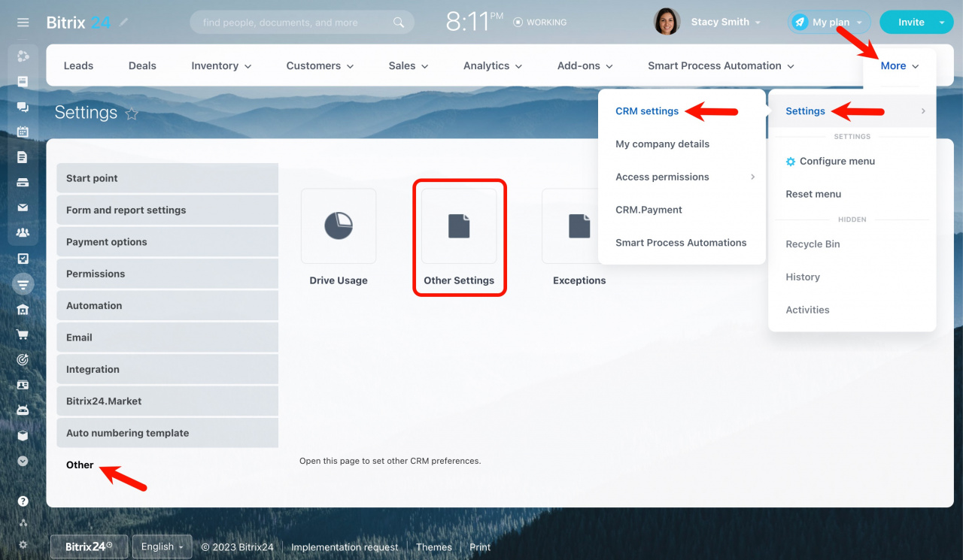
Task: Expand the Analytics menu
Action: tap(493, 66)
